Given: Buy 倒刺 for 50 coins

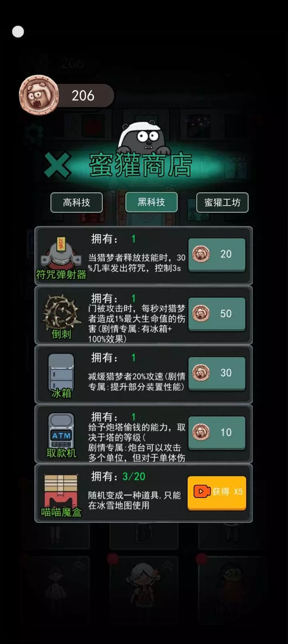Looking at the screenshot, I should 217,314.
